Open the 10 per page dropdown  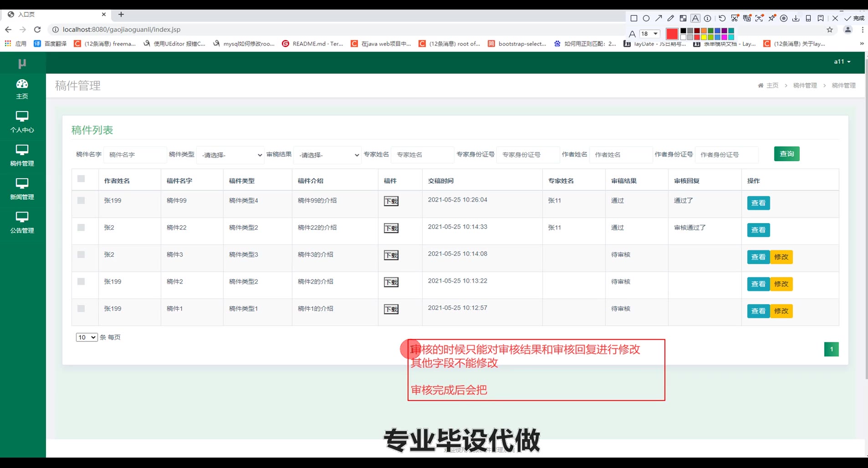click(87, 337)
